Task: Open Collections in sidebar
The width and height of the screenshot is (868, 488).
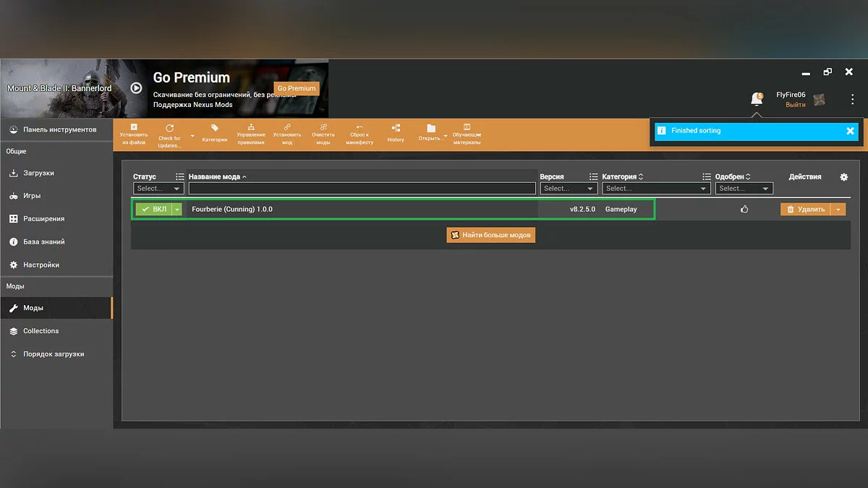Action: pos(56,331)
